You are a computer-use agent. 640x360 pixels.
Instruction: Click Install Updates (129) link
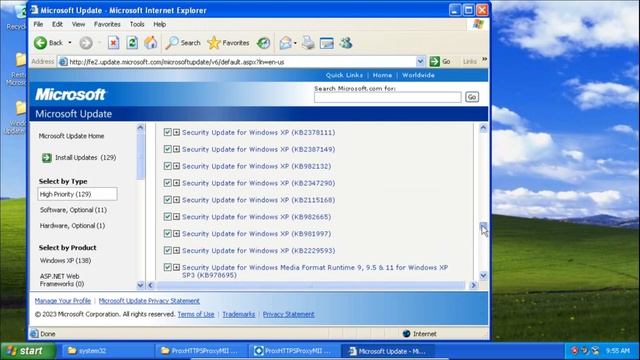click(x=85, y=158)
